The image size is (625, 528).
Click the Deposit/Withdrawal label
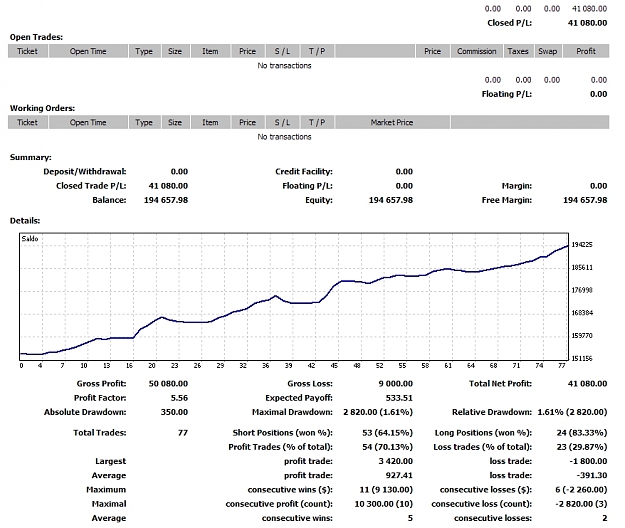(85, 172)
